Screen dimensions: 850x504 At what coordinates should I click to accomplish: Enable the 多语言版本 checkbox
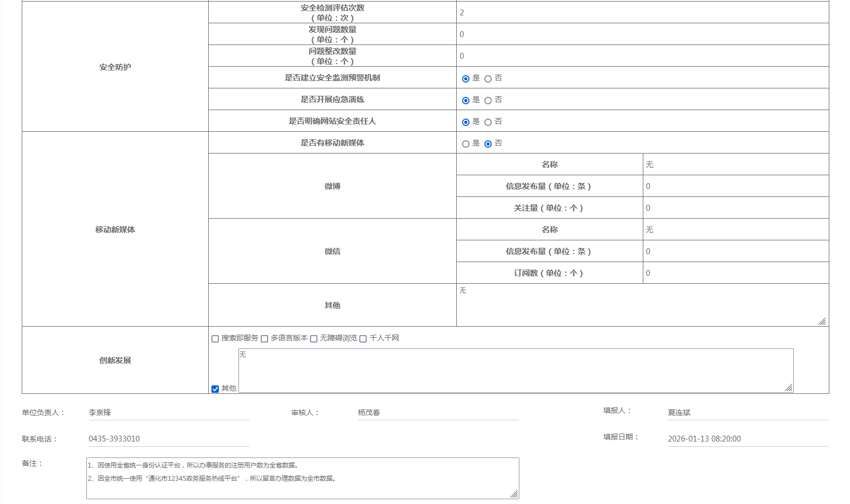pyautogui.click(x=264, y=339)
